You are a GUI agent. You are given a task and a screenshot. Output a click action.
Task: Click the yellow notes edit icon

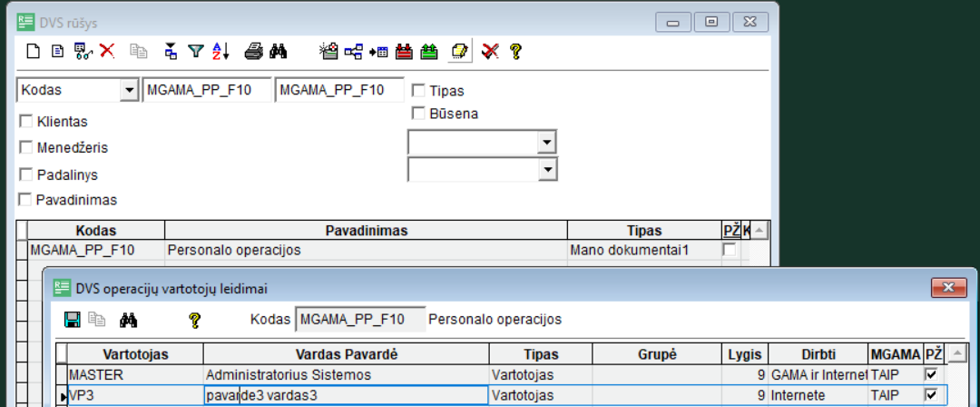pos(459,52)
